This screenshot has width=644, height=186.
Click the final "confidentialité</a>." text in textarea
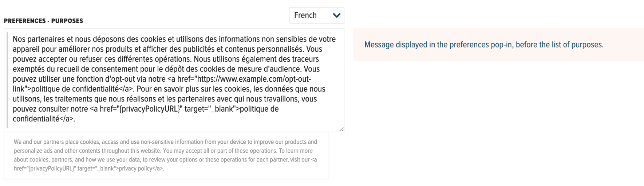click(x=44, y=119)
